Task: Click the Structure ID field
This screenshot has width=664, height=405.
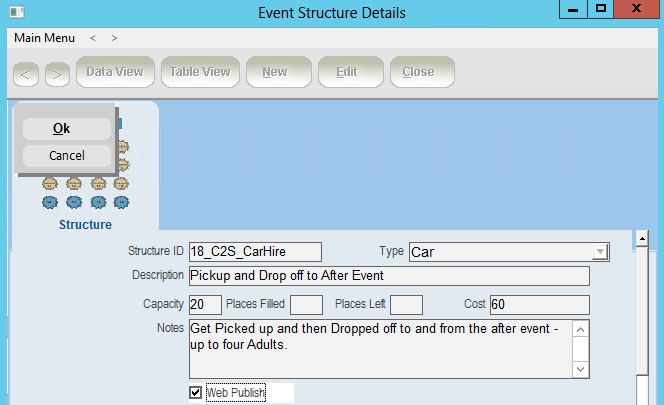Action: [x=255, y=252]
